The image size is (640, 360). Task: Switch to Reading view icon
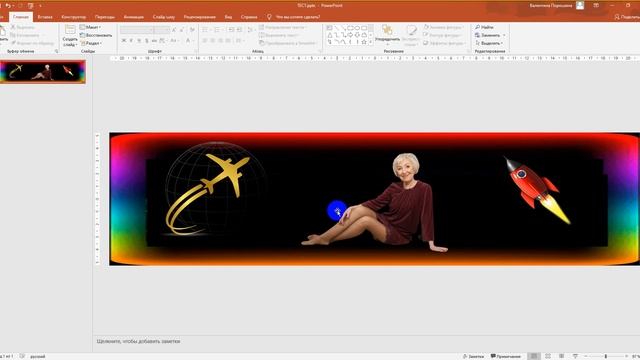click(562, 356)
